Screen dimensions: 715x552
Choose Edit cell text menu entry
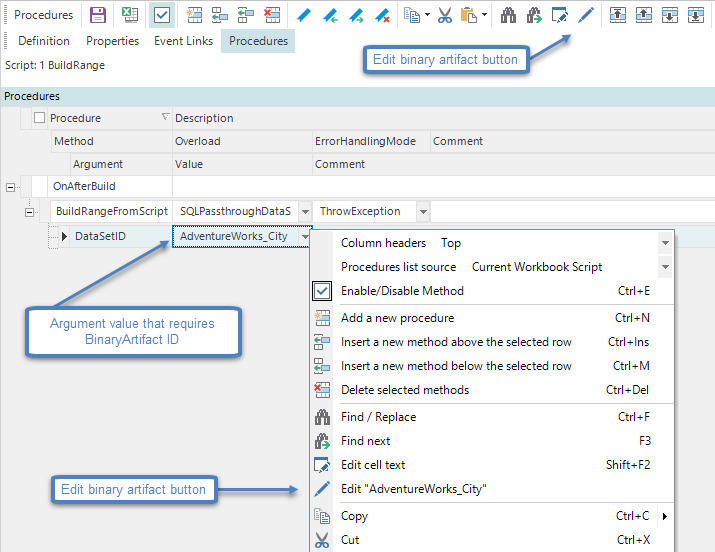point(492,465)
